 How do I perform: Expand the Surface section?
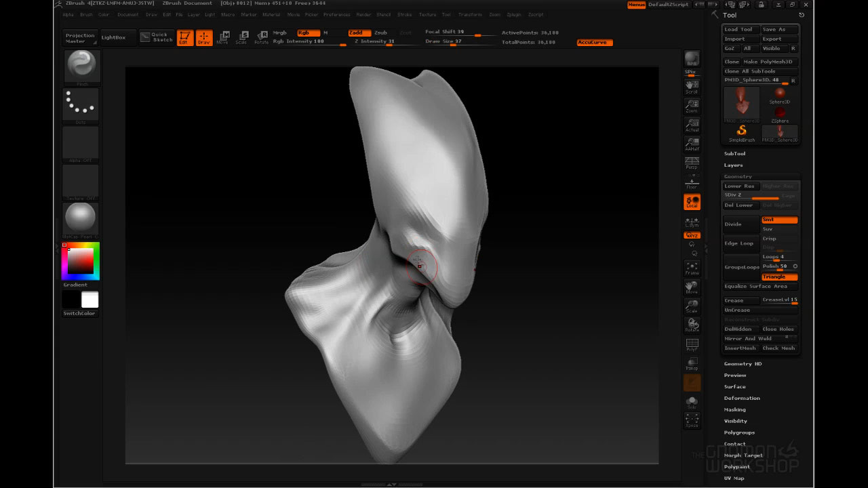click(734, 387)
